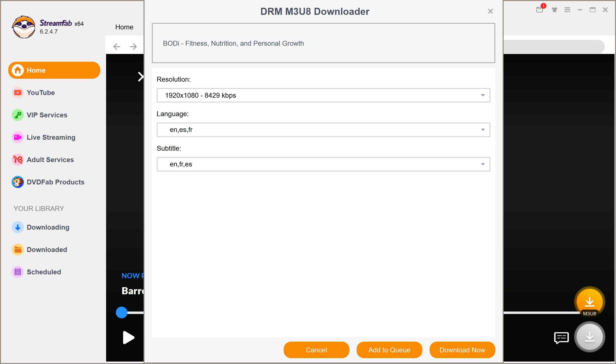Image resolution: width=616 pixels, height=364 pixels.
Task: Click the orange Downloaded folder icon
Action: tap(18, 250)
